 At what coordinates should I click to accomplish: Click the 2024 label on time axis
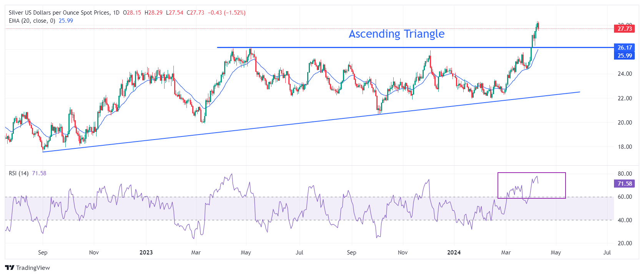pos(454,253)
